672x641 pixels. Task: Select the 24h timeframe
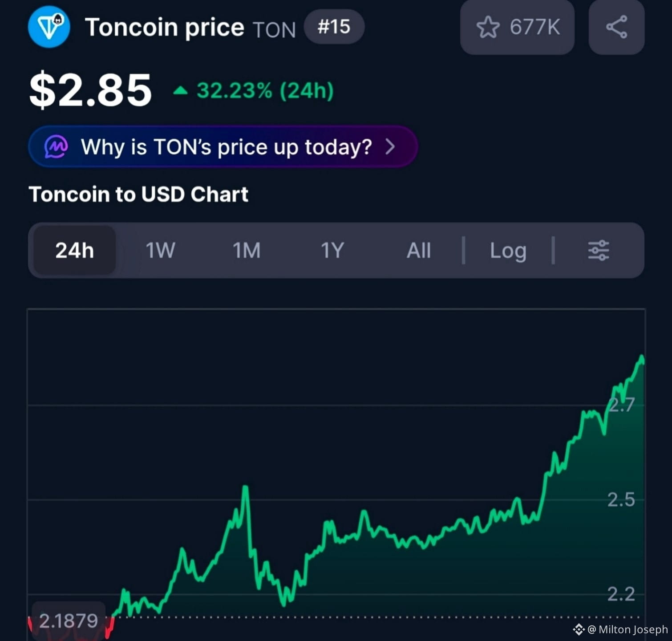[x=75, y=250]
